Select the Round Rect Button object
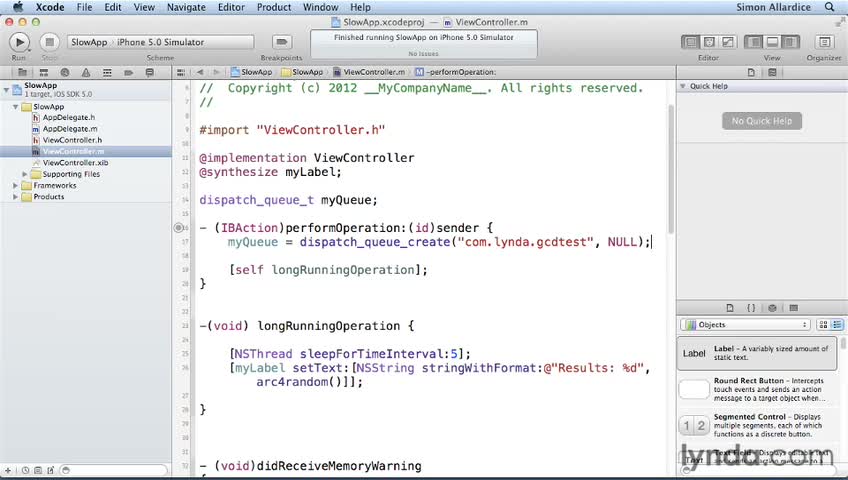The width and height of the screenshot is (848, 480). pyautogui.click(x=757, y=389)
